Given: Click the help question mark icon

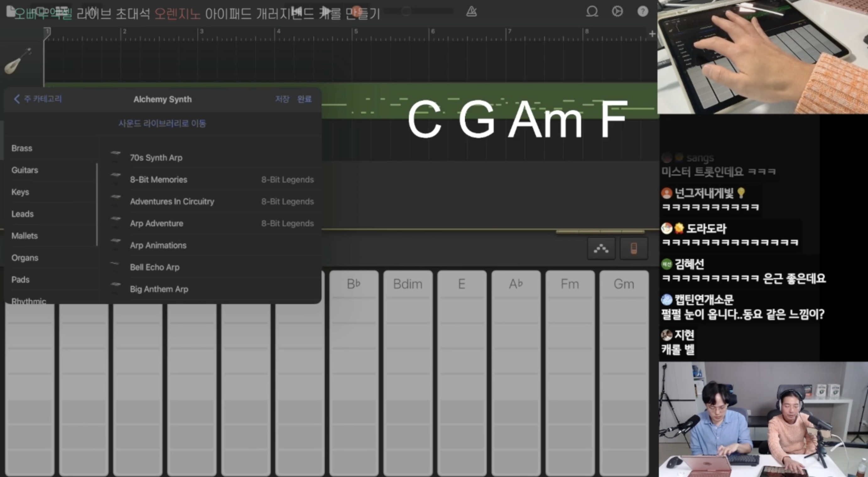Looking at the screenshot, I should [643, 12].
